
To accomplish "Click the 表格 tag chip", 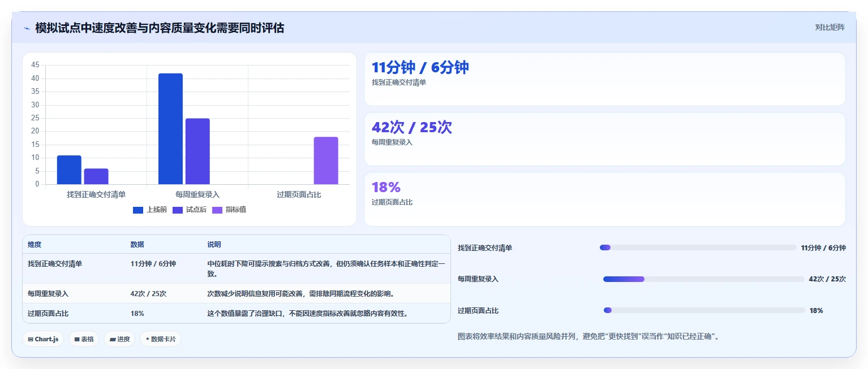I will pos(84,339).
